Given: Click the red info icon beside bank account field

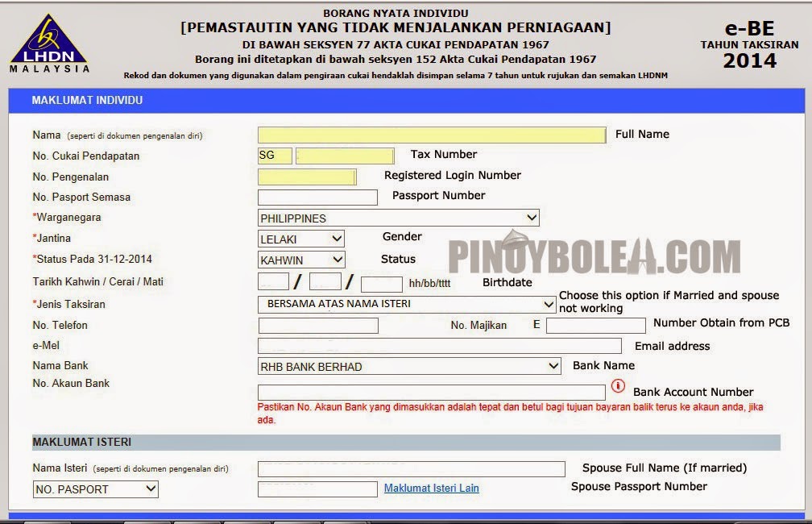Looking at the screenshot, I should 618,386.
